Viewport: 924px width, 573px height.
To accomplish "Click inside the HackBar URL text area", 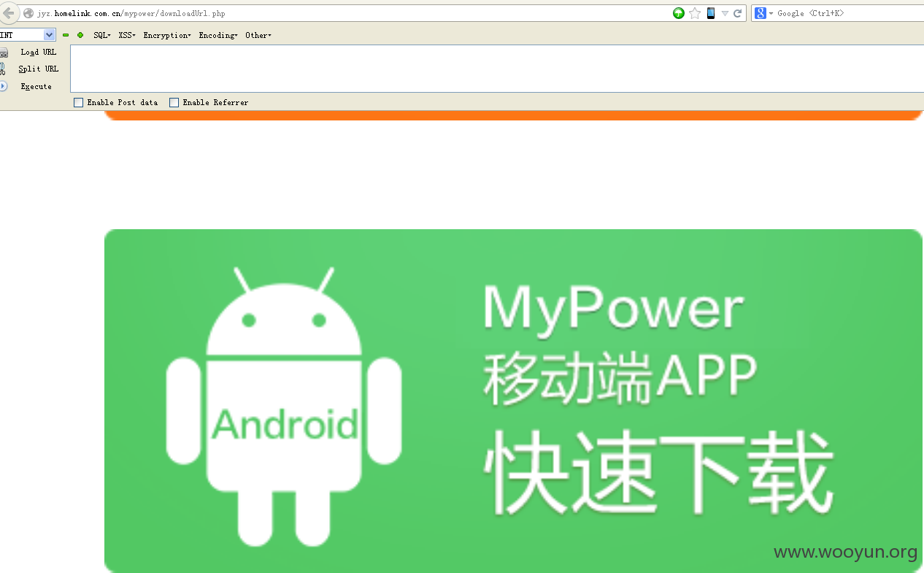I will coord(497,69).
